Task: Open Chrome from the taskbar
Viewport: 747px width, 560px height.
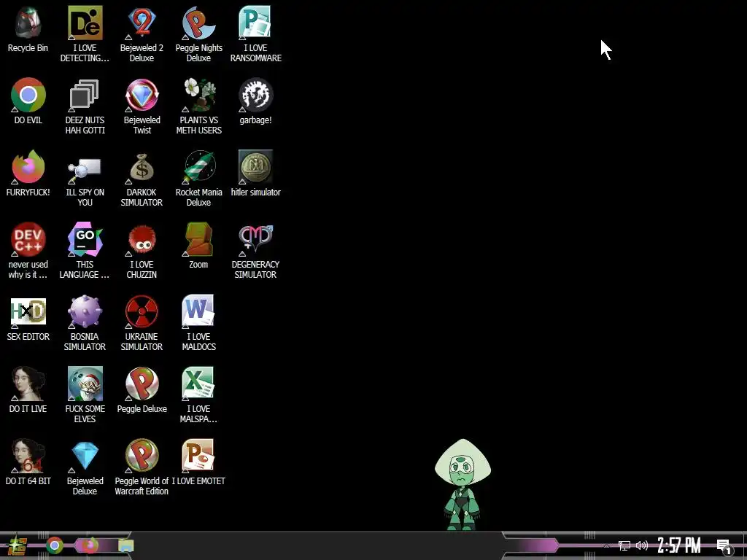Action: (x=55, y=545)
